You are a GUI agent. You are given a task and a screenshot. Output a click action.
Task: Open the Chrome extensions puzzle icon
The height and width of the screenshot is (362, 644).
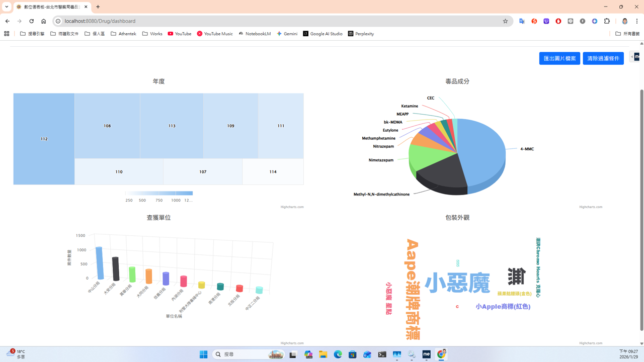607,21
